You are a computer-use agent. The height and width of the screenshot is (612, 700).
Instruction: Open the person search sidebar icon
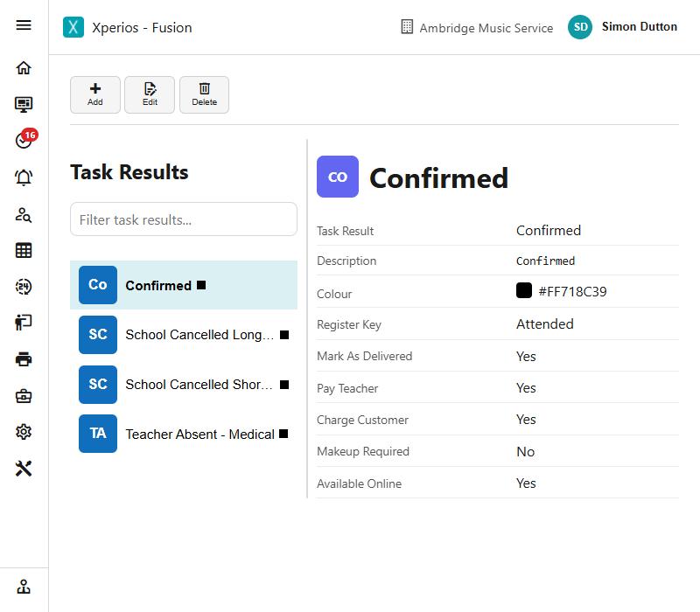point(24,214)
